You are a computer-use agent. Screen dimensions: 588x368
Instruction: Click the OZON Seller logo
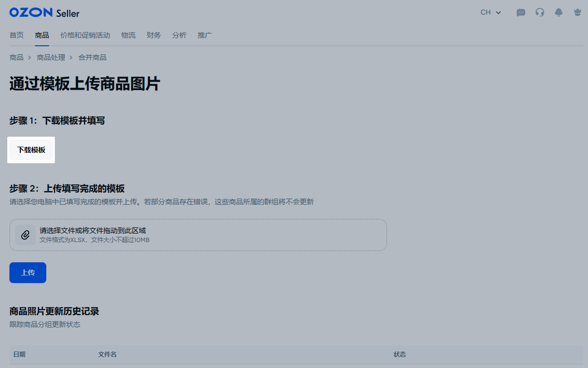(44, 13)
